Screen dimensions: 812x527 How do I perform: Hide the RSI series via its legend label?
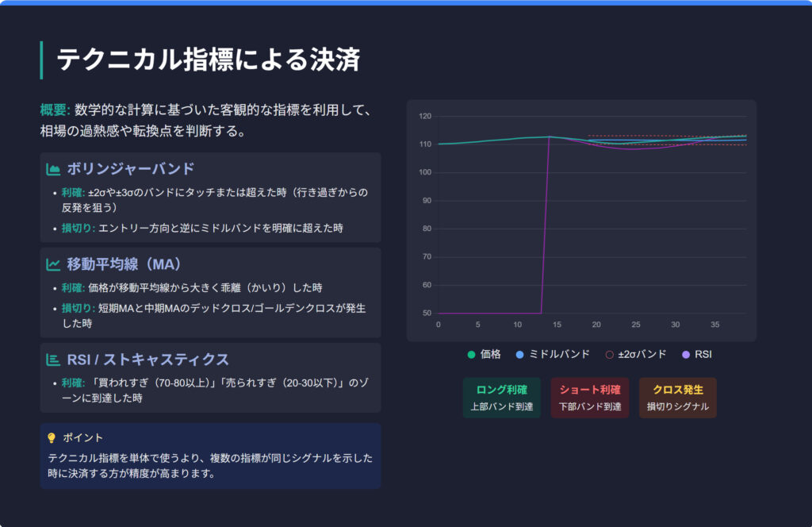[702, 354]
